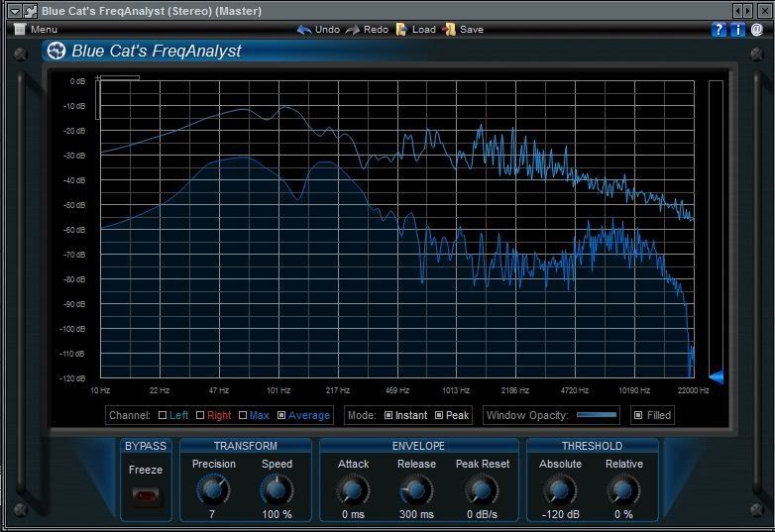Click the blue threshold triangle marker
Viewport: 775px width, 532px height.
click(717, 376)
